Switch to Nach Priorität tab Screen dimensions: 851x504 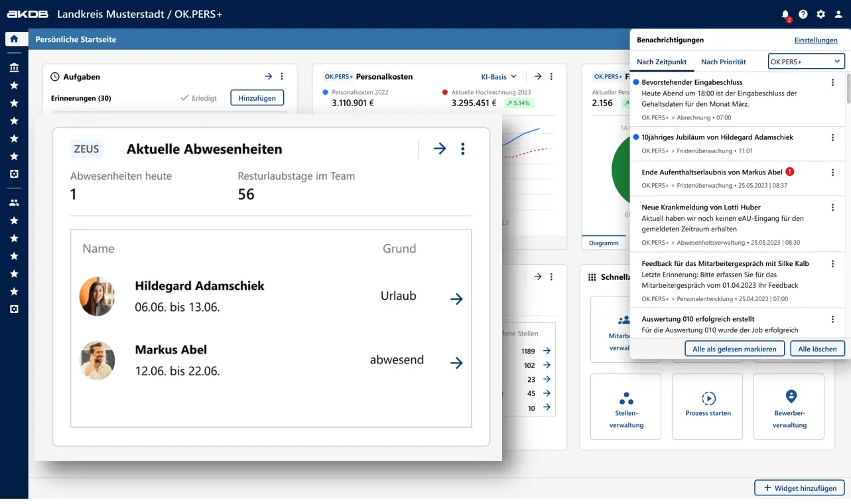723,62
